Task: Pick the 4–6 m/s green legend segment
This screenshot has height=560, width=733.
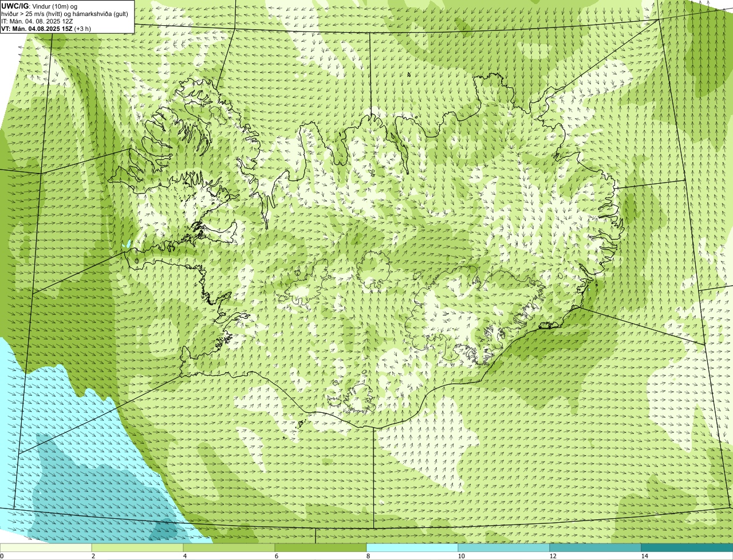Action: click(x=229, y=548)
